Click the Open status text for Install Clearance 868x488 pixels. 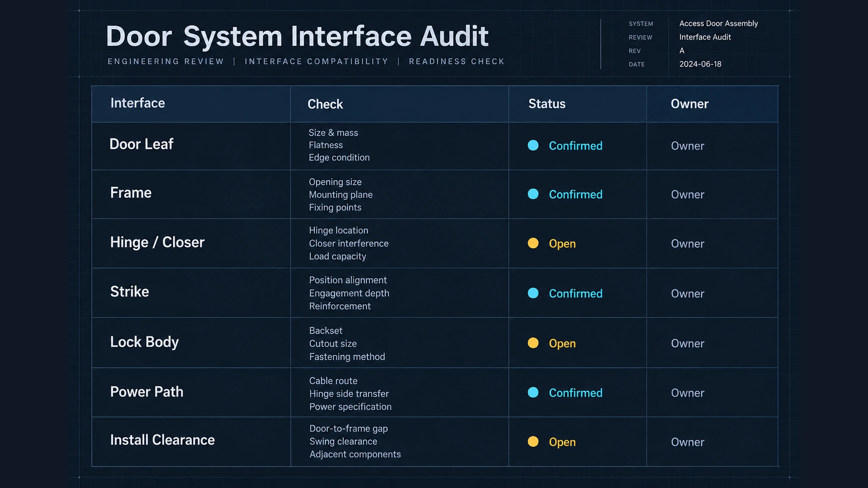coord(562,442)
